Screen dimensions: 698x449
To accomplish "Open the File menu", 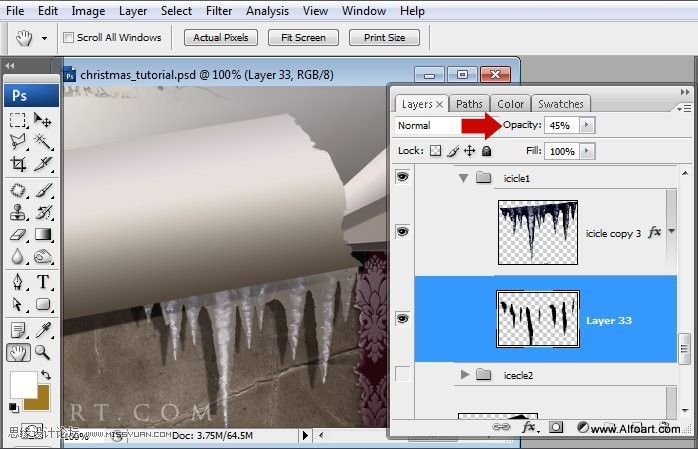I will point(15,11).
